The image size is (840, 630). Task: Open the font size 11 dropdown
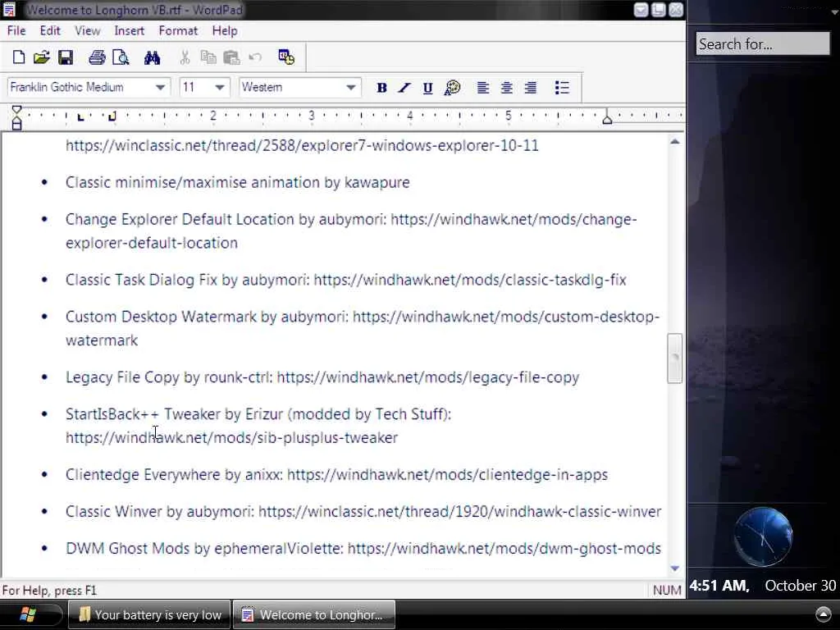[x=220, y=87]
